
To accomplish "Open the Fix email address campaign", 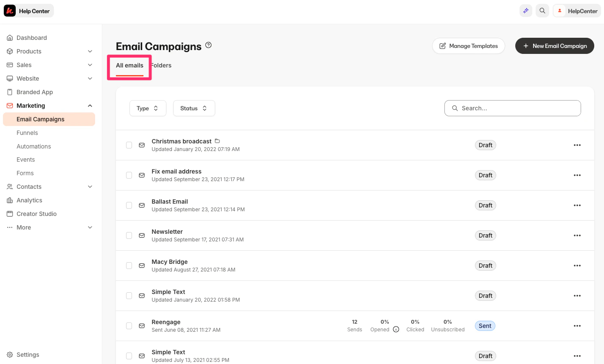I will [177, 171].
